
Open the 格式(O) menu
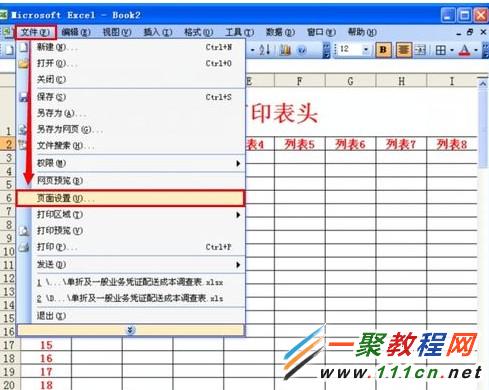(199, 32)
